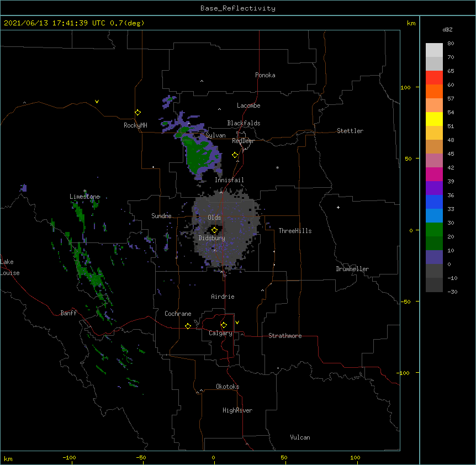Click the yellow diamond marker above RockyMH
476x465 pixels.
click(138, 113)
